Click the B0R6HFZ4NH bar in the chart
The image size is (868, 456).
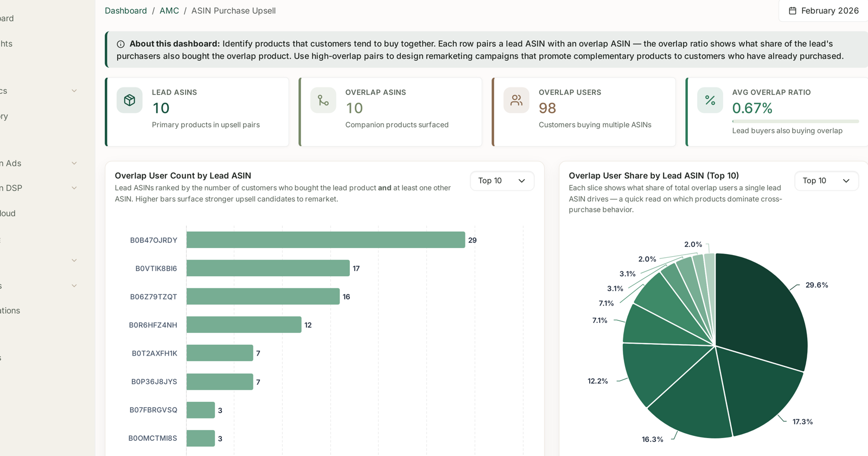click(x=244, y=325)
